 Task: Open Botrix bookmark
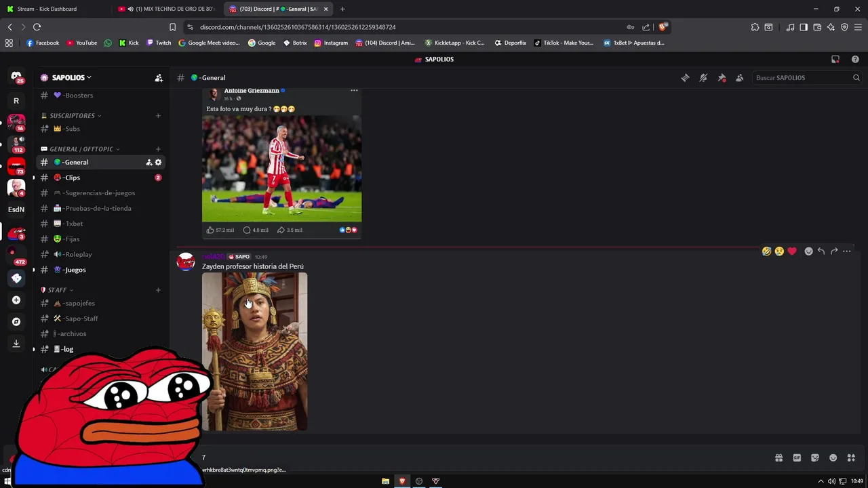[x=295, y=43]
